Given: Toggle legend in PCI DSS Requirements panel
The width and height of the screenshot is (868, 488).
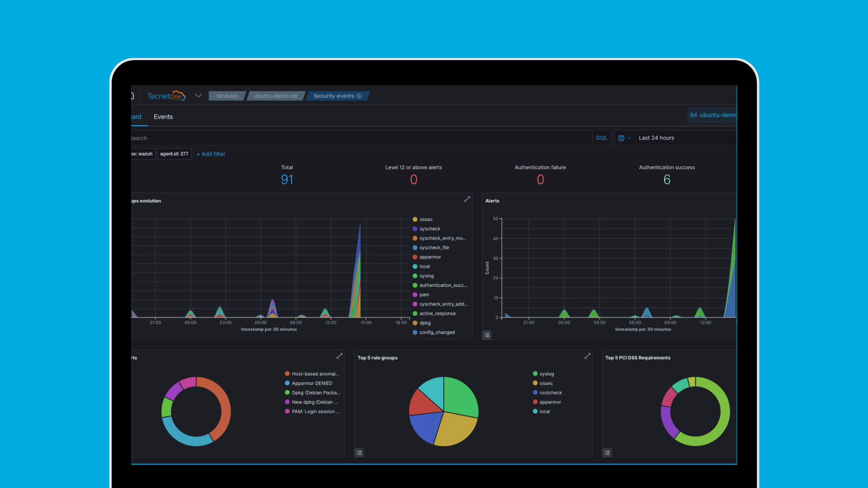Looking at the screenshot, I should (607, 452).
